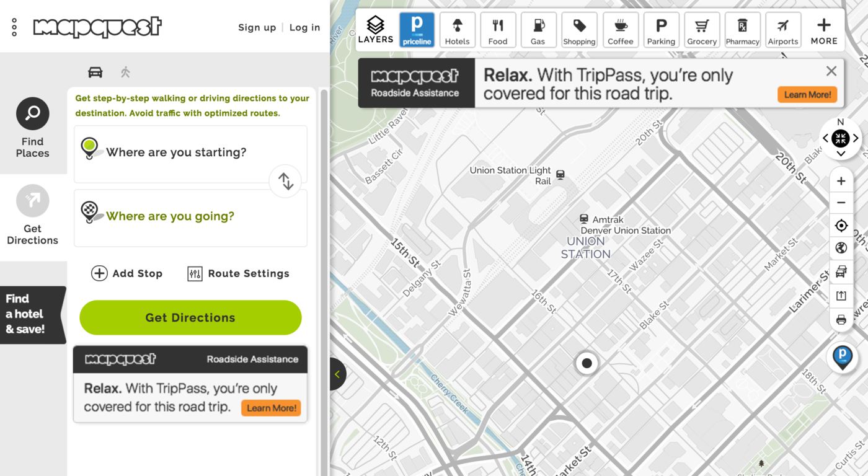
Task: Open the three-dot main menu
Action: pyautogui.click(x=14, y=27)
